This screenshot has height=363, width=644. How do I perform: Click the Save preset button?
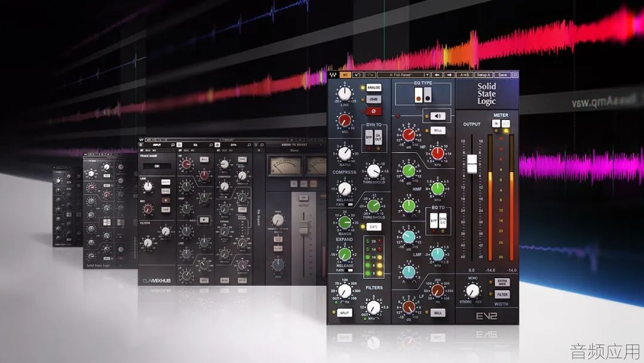pos(502,75)
